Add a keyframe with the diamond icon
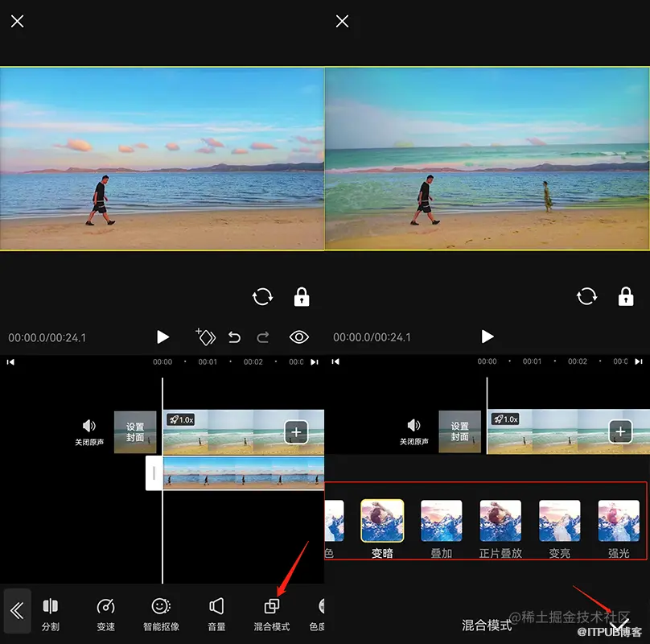Image resolution: width=650 pixels, height=644 pixels. (x=206, y=337)
